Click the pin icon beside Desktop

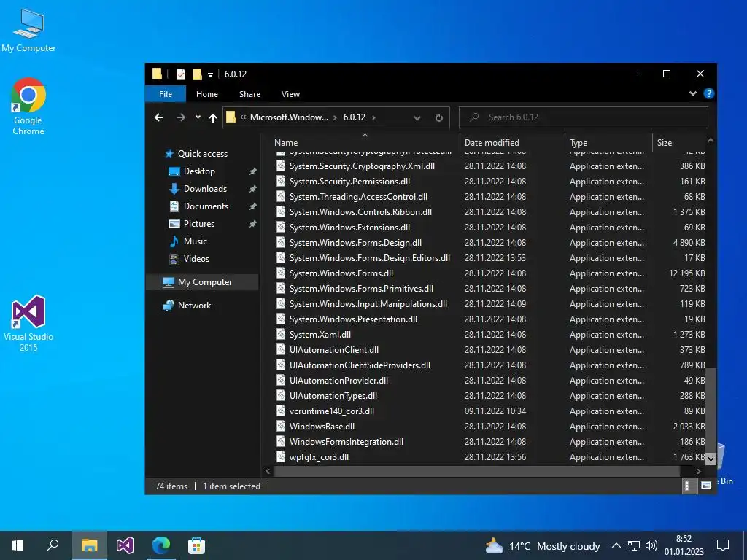(x=252, y=171)
